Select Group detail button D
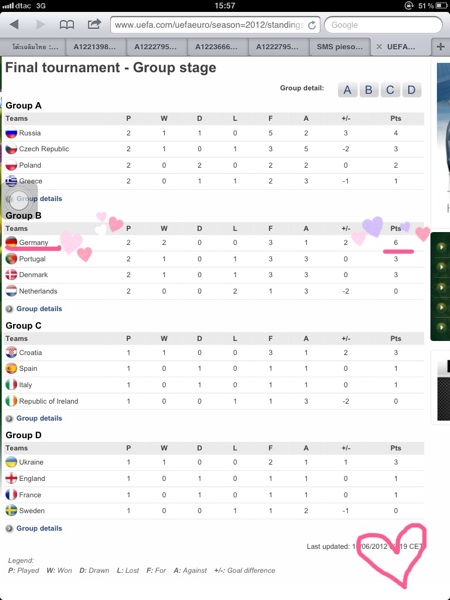 point(411,90)
